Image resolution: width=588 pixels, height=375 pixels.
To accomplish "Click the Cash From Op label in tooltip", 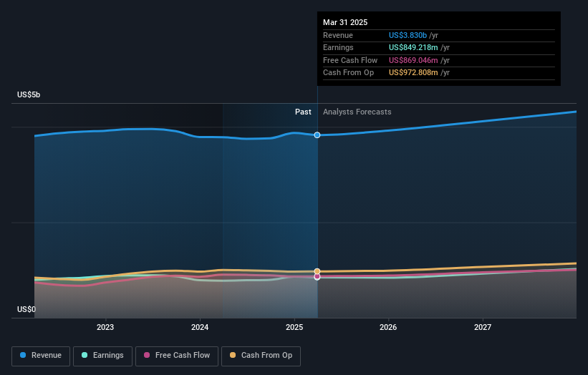I will (x=348, y=73).
